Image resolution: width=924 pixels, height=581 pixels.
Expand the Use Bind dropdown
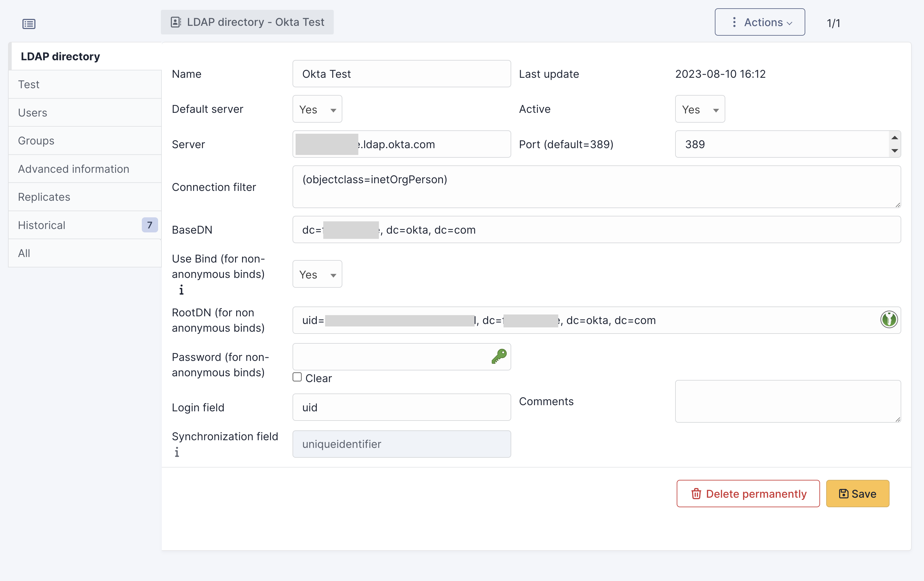click(317, 274)
